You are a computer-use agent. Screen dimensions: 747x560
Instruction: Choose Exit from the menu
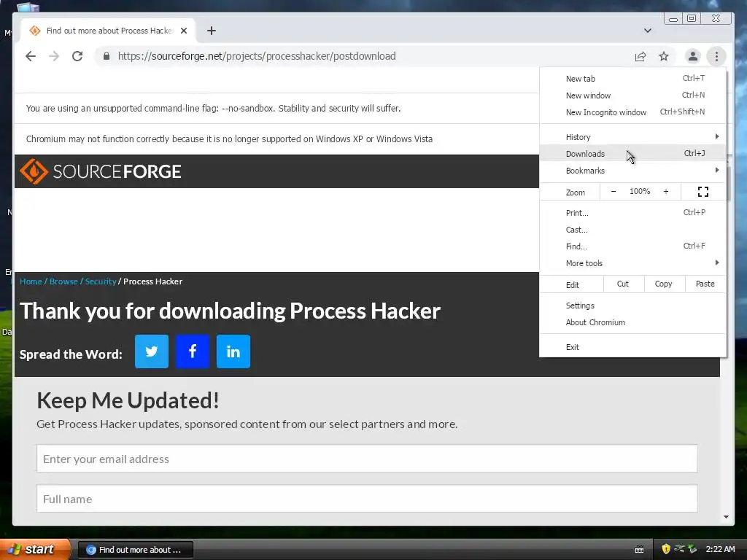(x=632, y=347)
